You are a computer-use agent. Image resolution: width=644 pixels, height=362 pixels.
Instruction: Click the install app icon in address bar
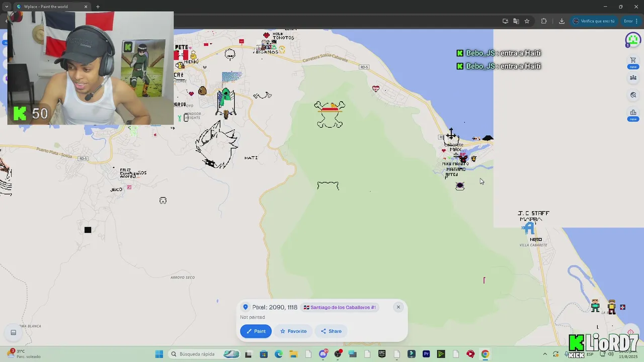[x=505, y=21]
